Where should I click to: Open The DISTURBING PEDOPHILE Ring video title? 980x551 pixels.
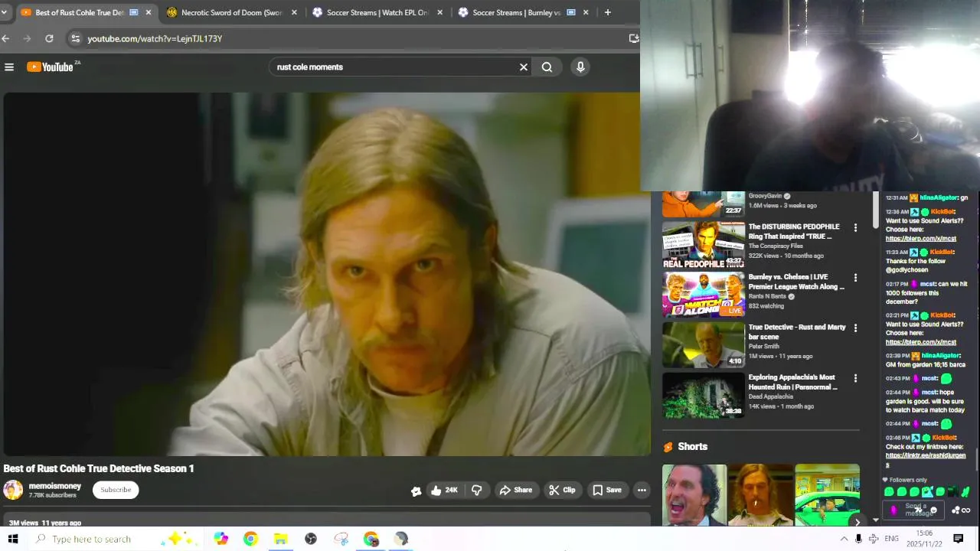click(x=793, y=231)
